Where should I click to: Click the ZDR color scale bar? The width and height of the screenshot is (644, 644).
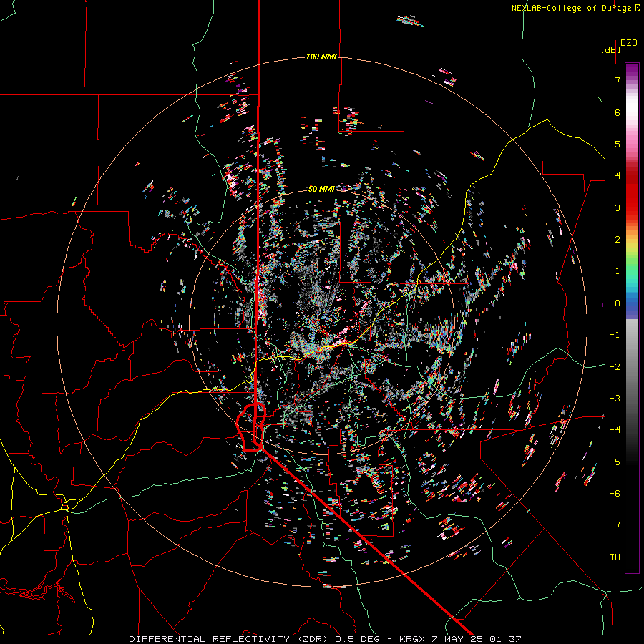(x=632, y=318)
